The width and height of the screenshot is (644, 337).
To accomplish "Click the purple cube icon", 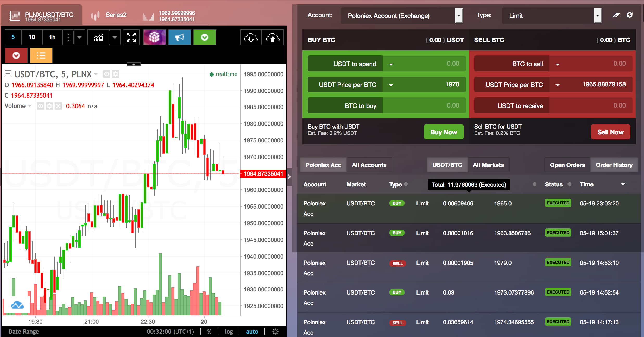I will pos(154,37).
